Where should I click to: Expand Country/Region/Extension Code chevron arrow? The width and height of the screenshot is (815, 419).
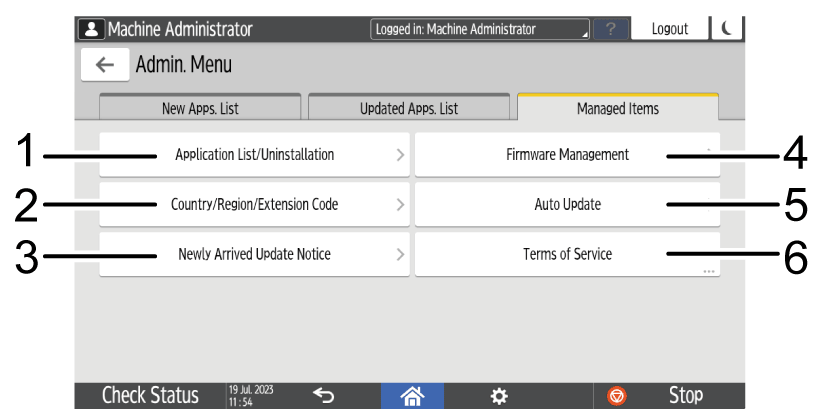click(399, 205)
